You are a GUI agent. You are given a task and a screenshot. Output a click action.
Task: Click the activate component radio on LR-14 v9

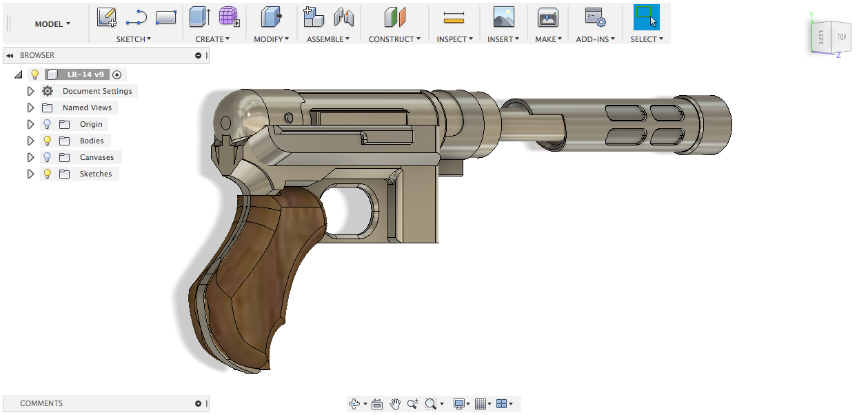(x=117, y=74)
